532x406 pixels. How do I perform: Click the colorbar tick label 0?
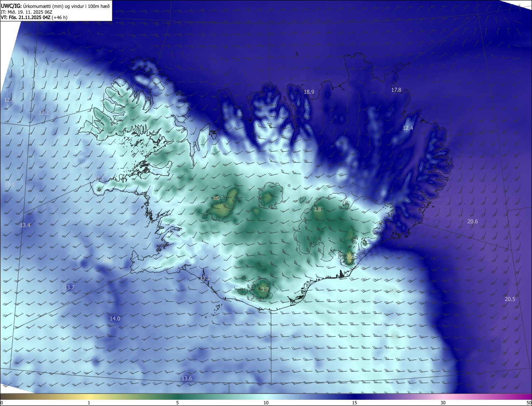pyautogui.click(x=2, y=403)
